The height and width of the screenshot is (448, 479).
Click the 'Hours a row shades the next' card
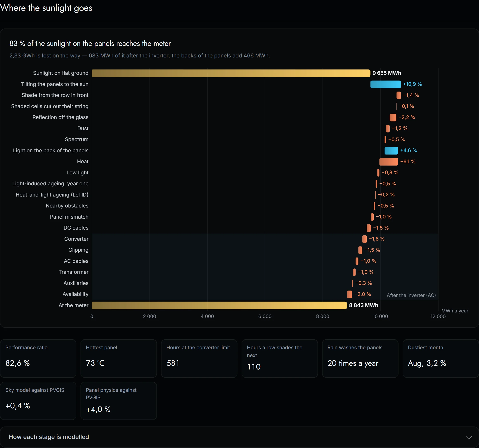280,358
